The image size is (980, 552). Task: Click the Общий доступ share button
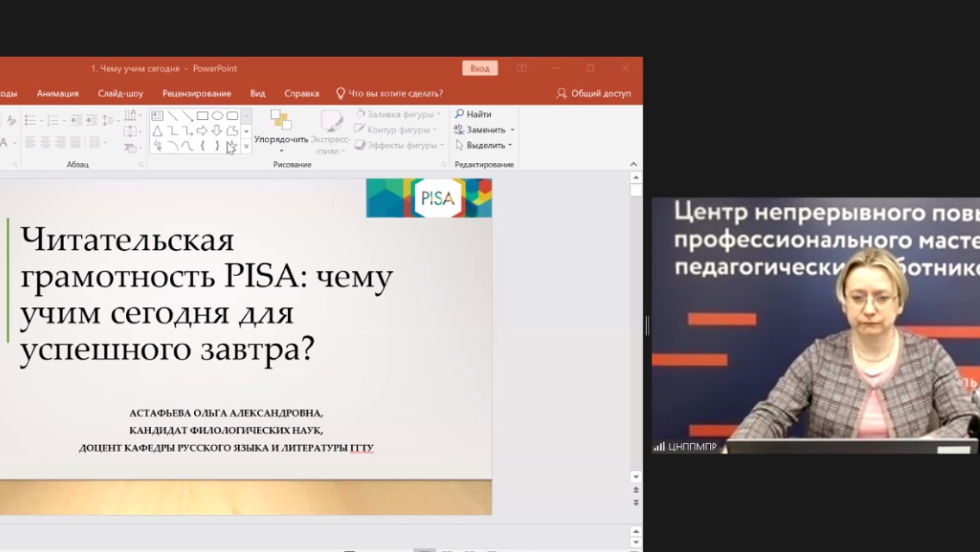click(x=594, y=93)
